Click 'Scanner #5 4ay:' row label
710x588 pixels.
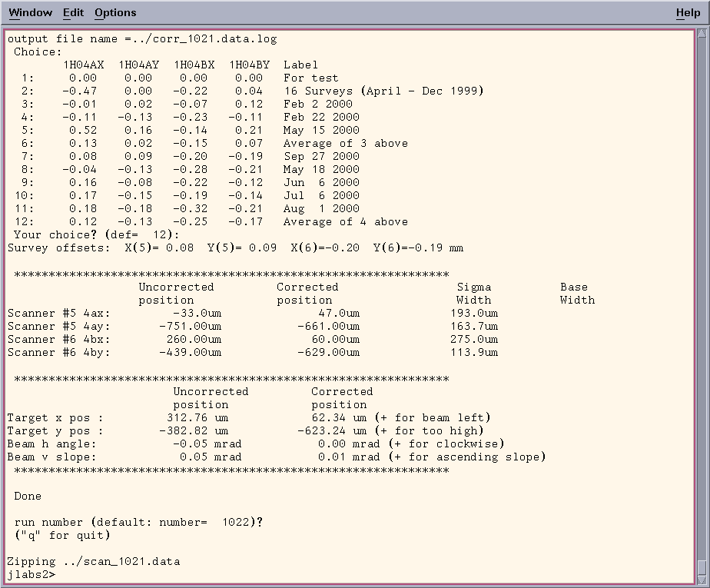pyautogui.click(x=59, y=327)
